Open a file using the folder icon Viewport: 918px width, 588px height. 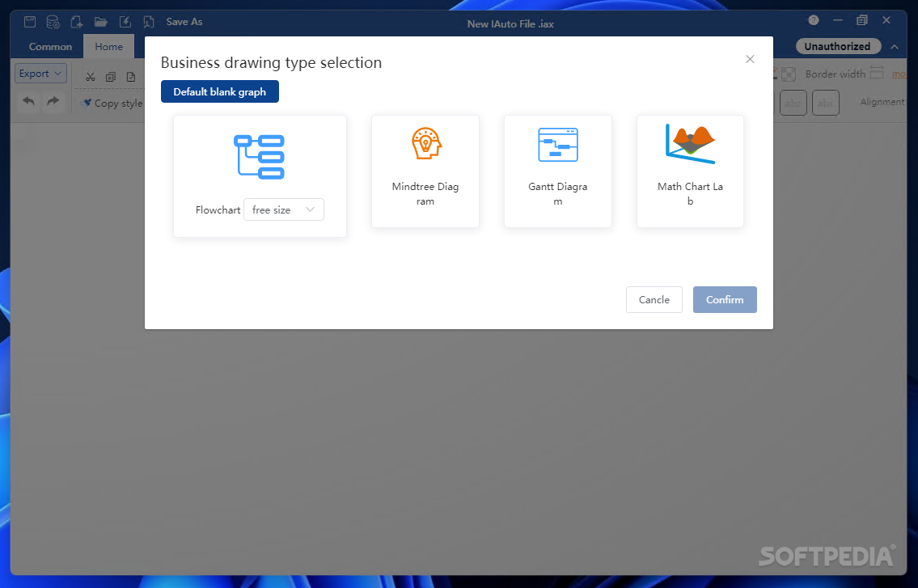(101, 23)
